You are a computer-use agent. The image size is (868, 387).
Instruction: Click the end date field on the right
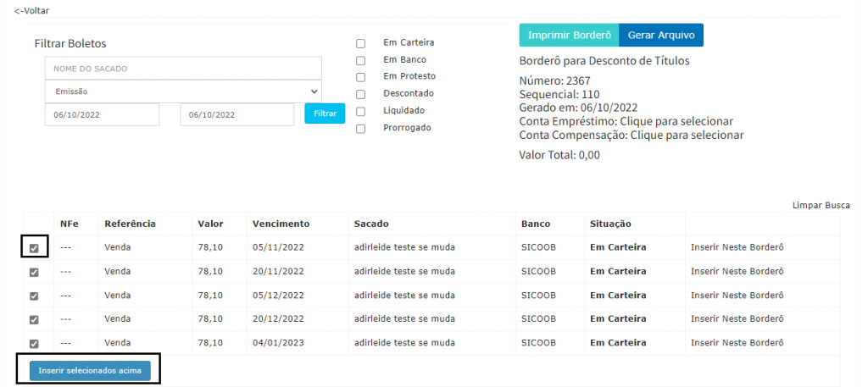237,114
